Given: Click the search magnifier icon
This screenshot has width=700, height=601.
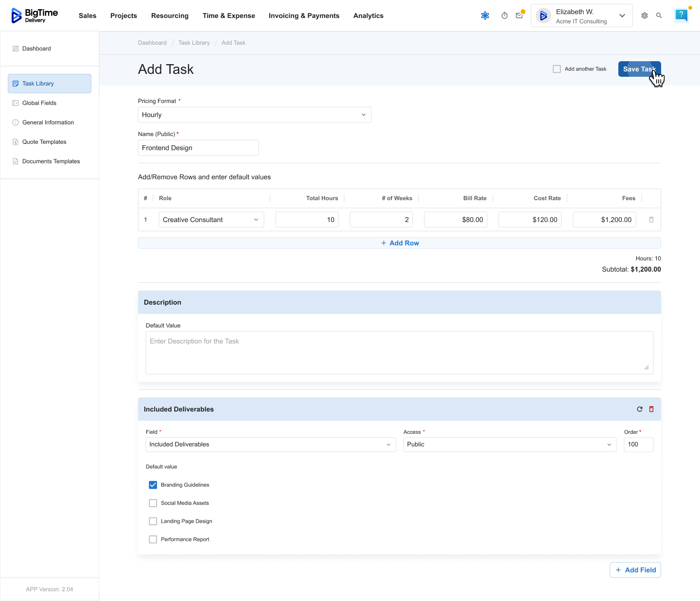Looking at the screenshot, I should tap(659, 16).
